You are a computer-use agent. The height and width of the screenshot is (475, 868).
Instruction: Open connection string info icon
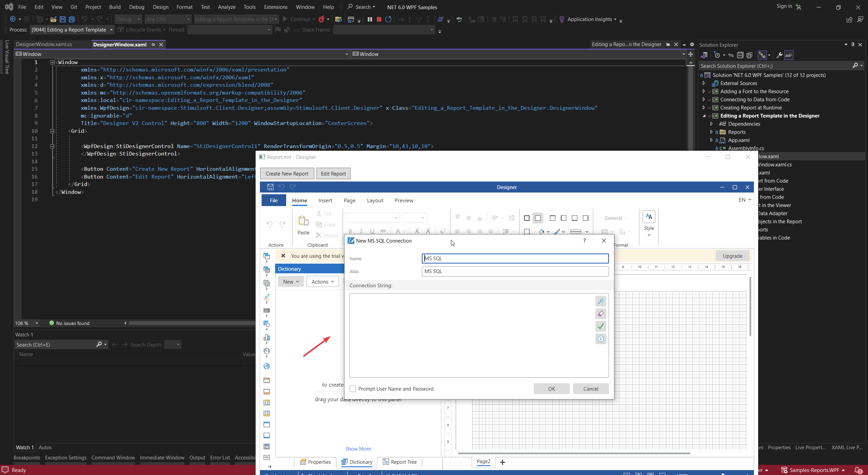click(600, 339)
